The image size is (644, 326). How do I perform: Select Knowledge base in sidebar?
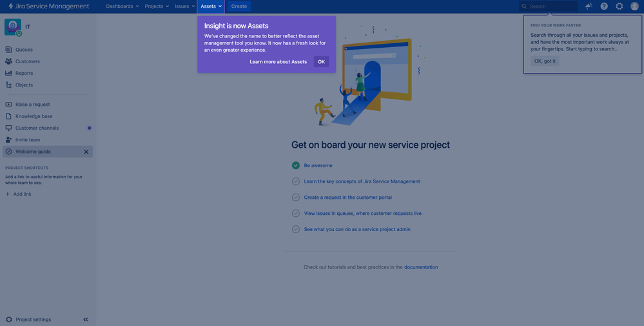click(x=48, y=116)
